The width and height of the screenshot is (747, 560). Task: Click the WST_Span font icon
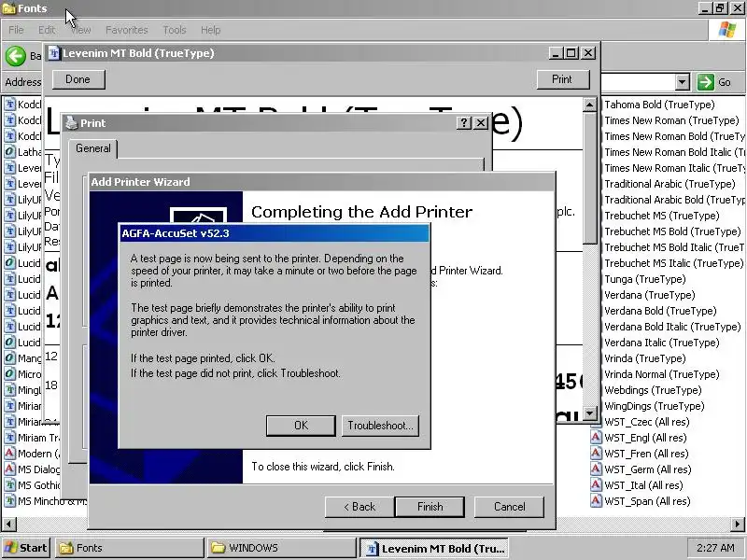click(596, 500)
